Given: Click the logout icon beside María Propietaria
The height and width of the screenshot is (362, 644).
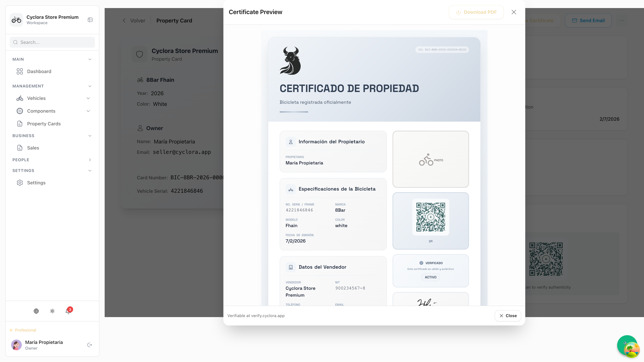Looking at the screenshot, I should pyautogui.click(x=90, y=345).
